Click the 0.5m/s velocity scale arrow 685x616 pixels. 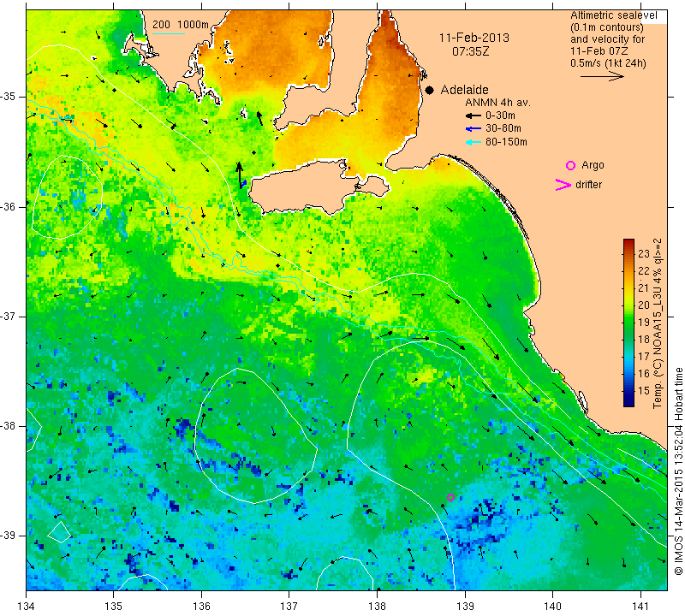pos(602,76)
